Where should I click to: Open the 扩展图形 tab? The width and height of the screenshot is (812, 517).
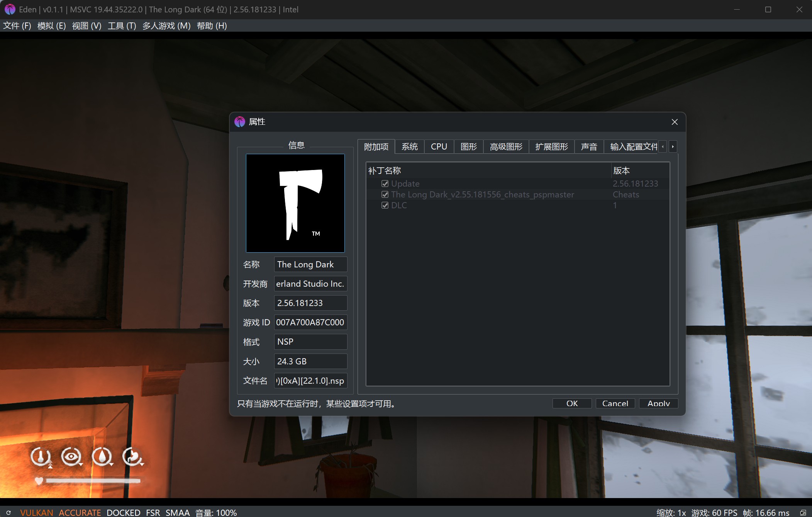pyautogui.click(x=552, y=147)
